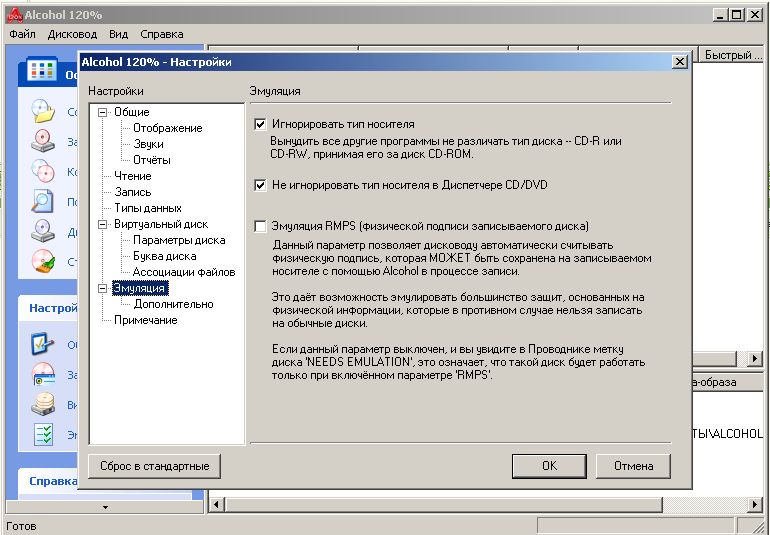This screenshot has height=535, width=770.
Task: Click the emulation settings checklist icon in sidebar
Action: [43, 434]
